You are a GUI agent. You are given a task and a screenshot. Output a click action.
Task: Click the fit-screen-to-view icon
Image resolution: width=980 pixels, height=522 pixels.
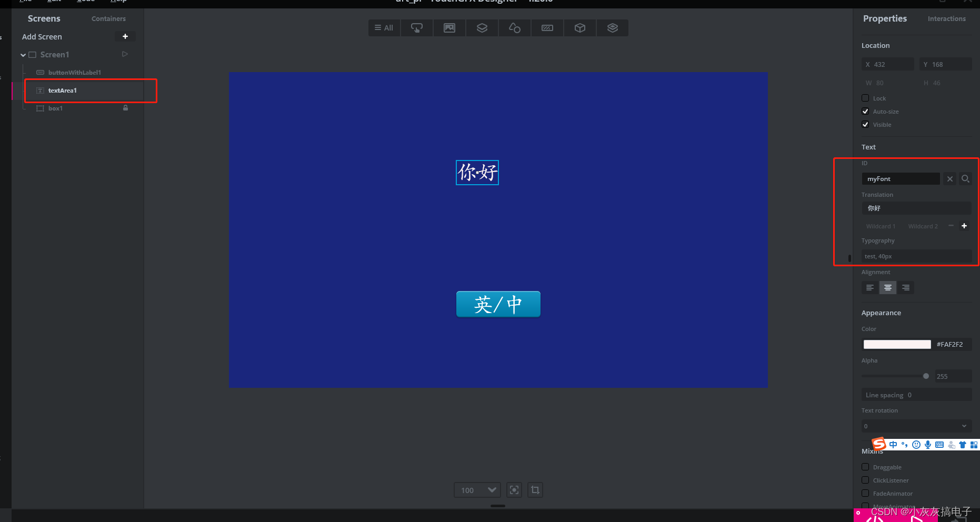[x=514, y=489]
